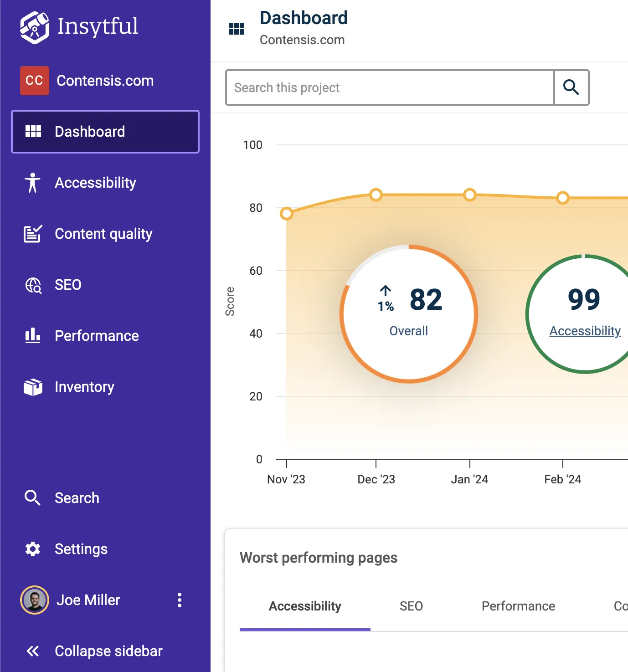Click the Content quality checklist icon
628x672 pixels.
pos(33,234)
